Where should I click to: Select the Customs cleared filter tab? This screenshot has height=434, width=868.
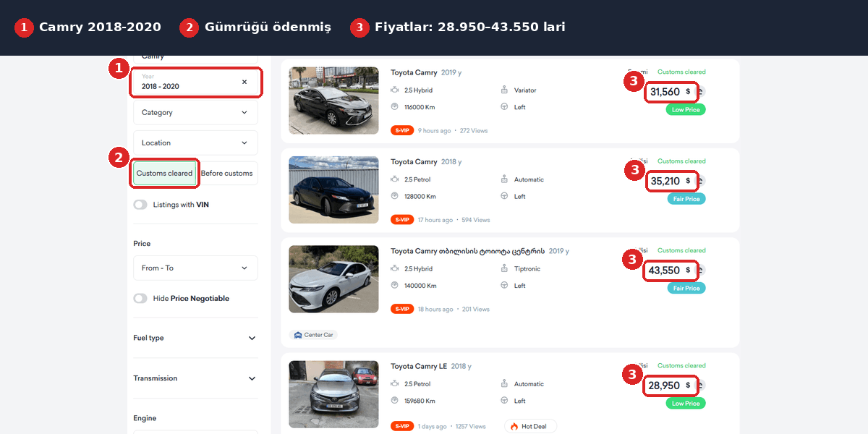click(165, 173)
